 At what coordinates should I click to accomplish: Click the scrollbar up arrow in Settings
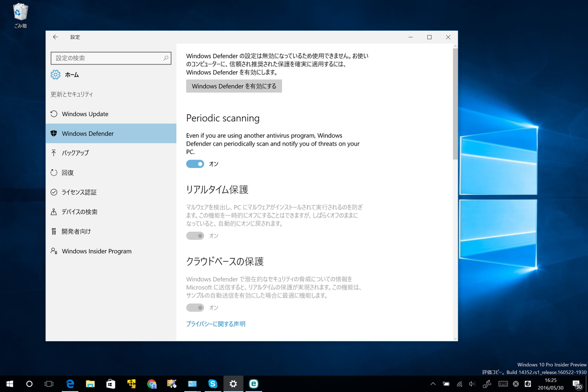pos(455,46)
